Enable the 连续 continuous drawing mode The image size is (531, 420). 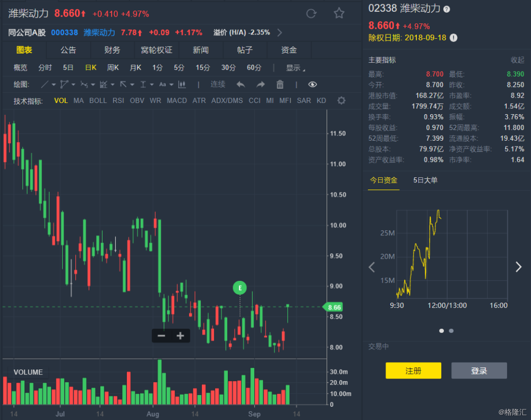coord(218,84)
